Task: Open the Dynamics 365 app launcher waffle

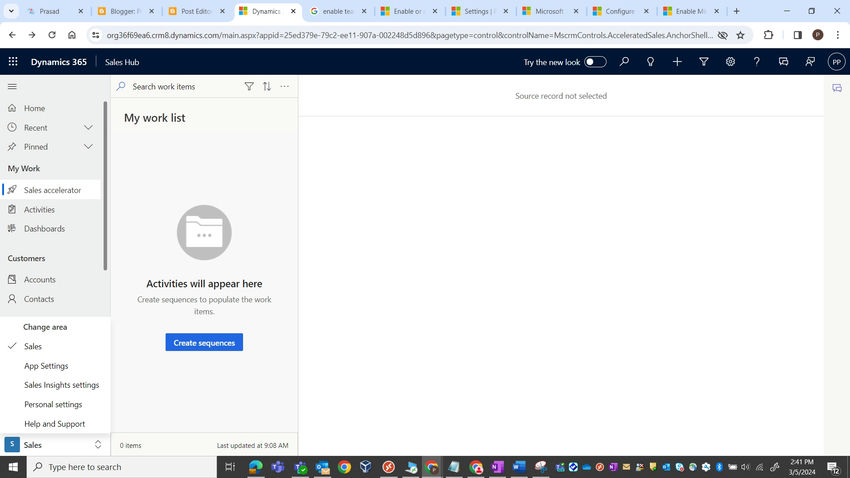Action: (13, 62)
